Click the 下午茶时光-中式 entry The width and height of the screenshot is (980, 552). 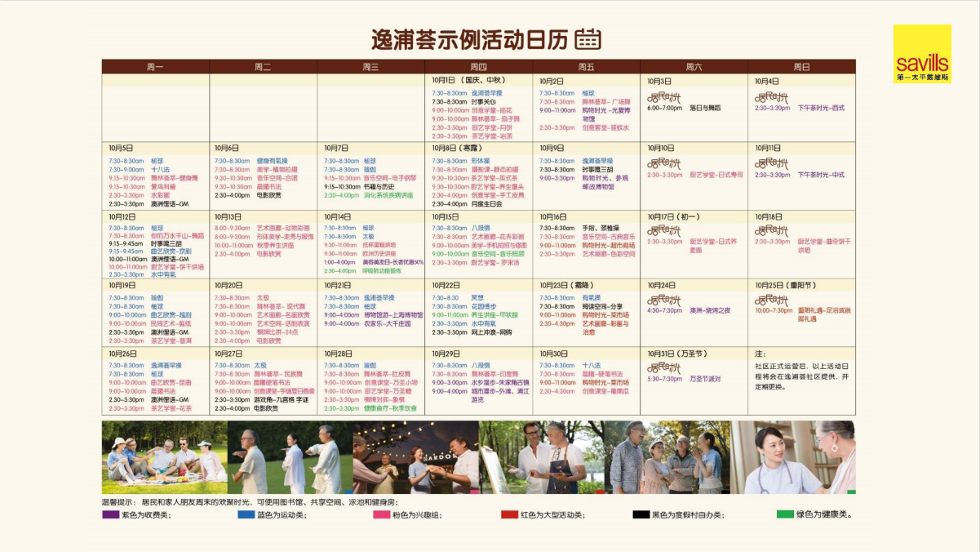click(821, 175)
